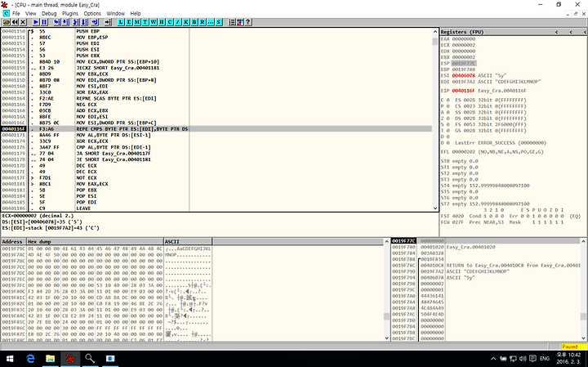
Task: Select the highlighted REPE CMPS instruction row
Action: pyautogui.click(x=216, y=128)
